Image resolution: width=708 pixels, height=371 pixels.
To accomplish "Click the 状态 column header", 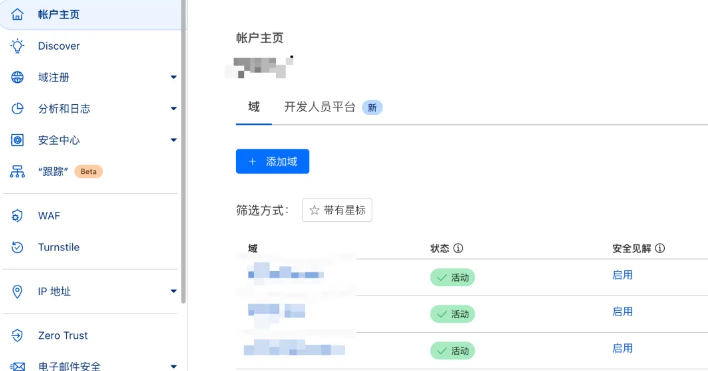I will [x=439, y=248].
